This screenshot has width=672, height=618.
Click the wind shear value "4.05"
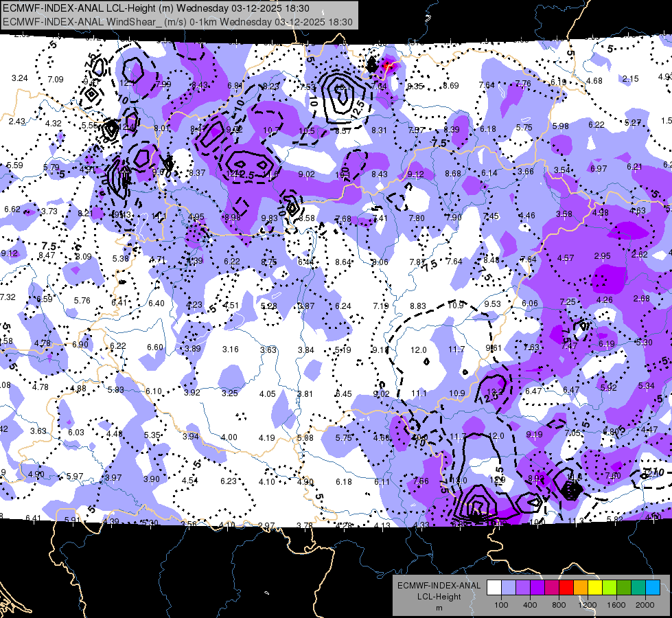[268, 393]
